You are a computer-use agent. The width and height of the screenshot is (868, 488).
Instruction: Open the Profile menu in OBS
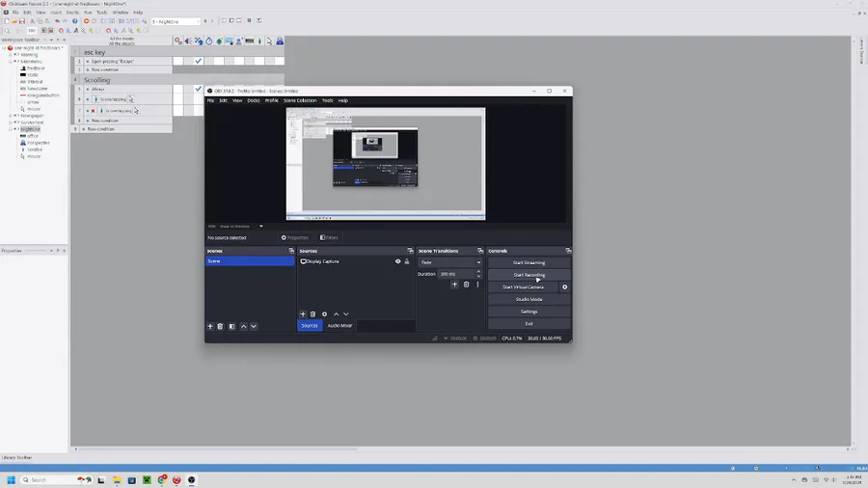click(x=271, y=100)
